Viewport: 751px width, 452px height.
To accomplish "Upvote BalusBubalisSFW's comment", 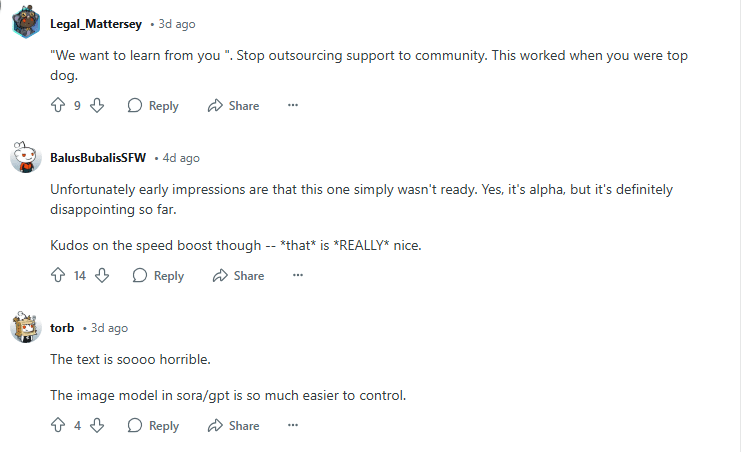I will pos(57,276).
